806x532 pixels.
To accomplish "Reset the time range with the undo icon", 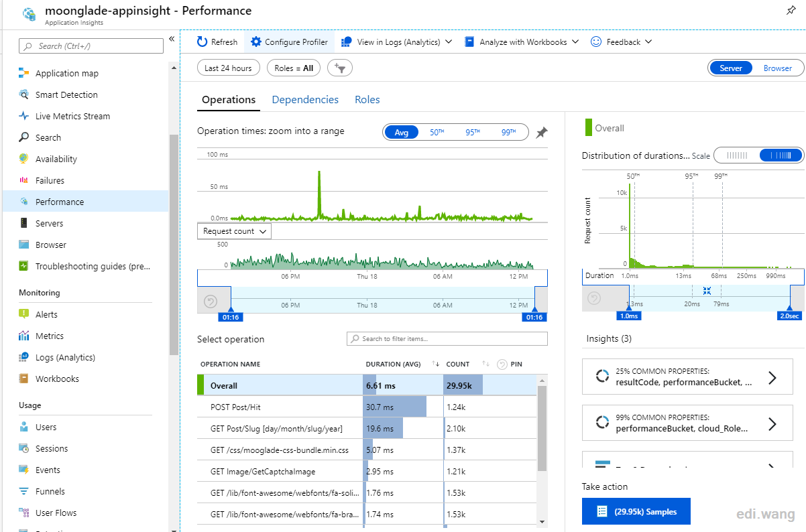I will pyautogui.click(x=209, y=302).
